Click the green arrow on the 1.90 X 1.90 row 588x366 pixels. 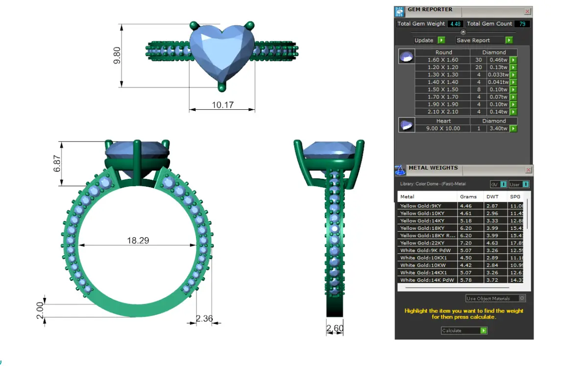(513, 104)
